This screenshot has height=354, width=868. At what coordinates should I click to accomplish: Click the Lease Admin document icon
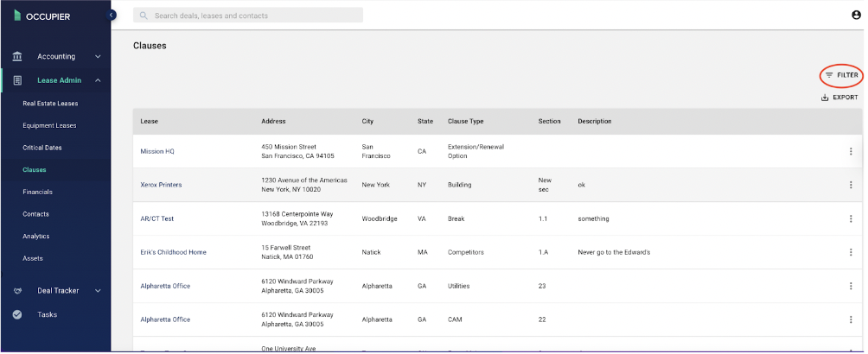[x=17, y=80]
